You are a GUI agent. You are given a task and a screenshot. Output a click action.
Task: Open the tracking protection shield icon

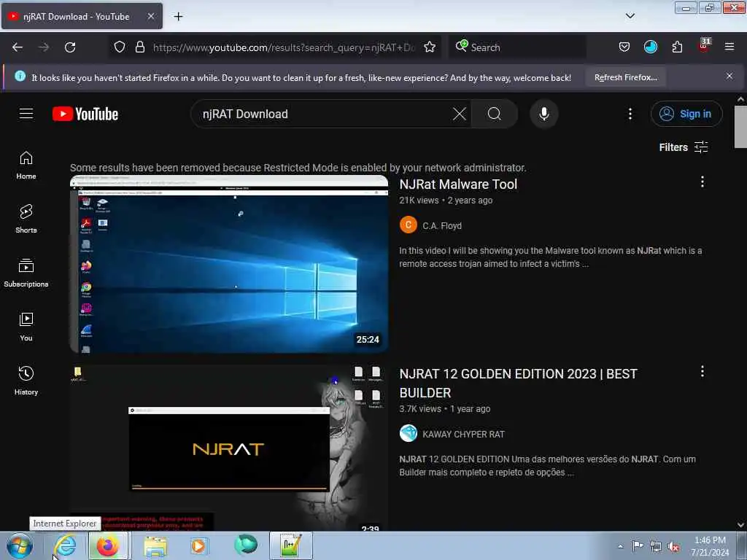[120, 47]
